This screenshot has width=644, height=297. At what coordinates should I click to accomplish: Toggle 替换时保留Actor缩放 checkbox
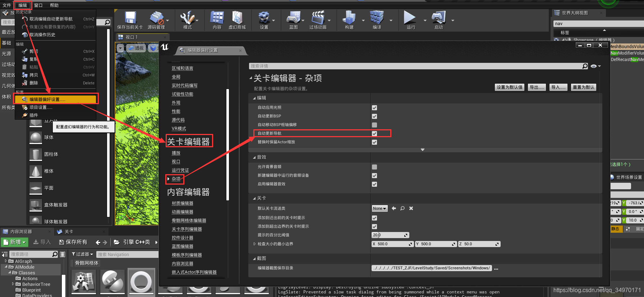coord(374,142)
